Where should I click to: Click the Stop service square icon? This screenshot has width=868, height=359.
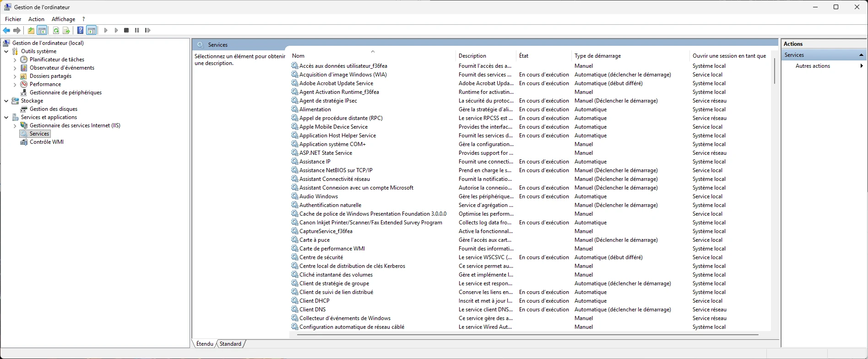[x=126, y=30]
